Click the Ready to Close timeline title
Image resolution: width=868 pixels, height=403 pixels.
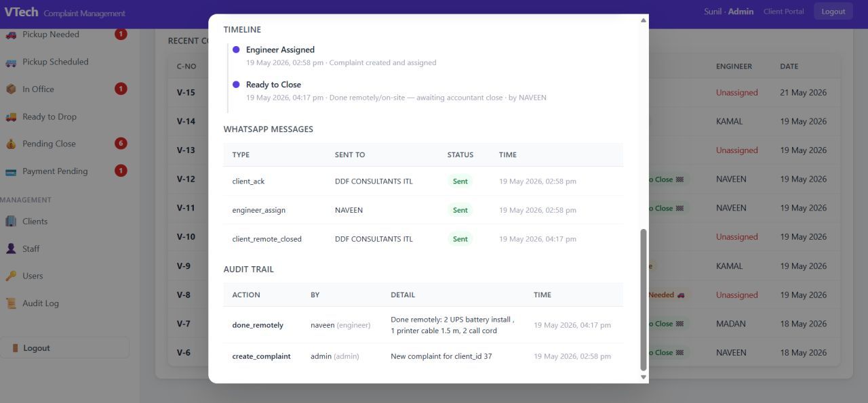pyautogui.click(x=273, y=85)
